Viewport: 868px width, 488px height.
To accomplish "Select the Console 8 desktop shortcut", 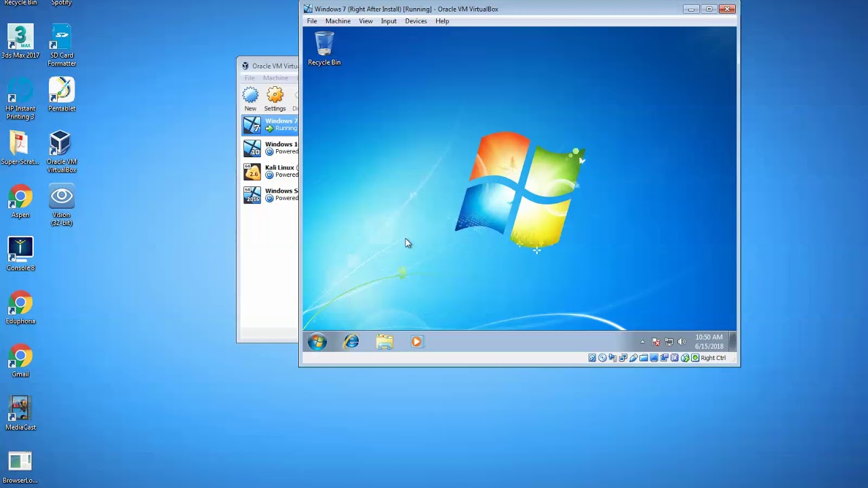I will point(20,254).
